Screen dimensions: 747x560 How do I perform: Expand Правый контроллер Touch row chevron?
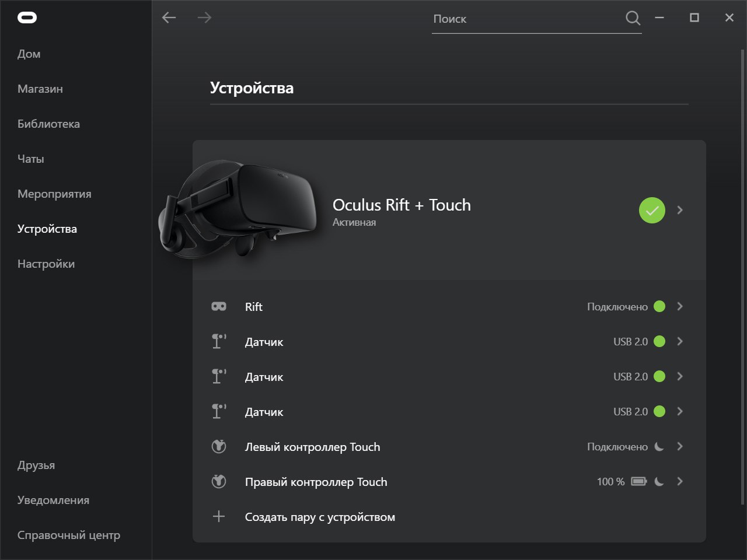680,481
